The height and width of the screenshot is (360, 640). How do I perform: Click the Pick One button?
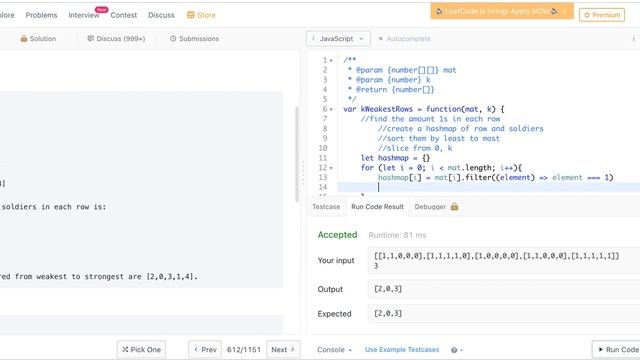coord(141,350)
